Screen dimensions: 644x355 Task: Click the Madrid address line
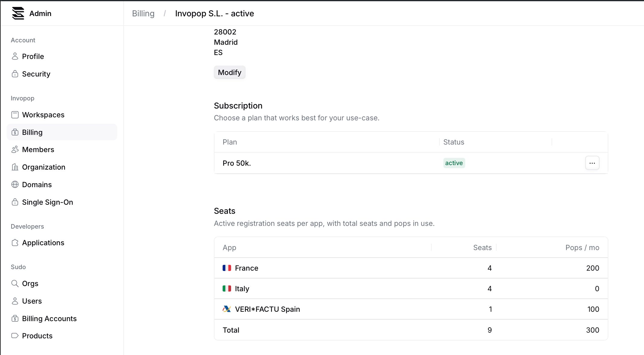coord(226,42)
